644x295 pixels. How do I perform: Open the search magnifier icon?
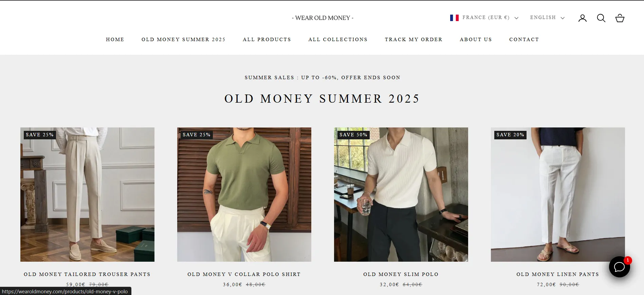pos(601,18)
